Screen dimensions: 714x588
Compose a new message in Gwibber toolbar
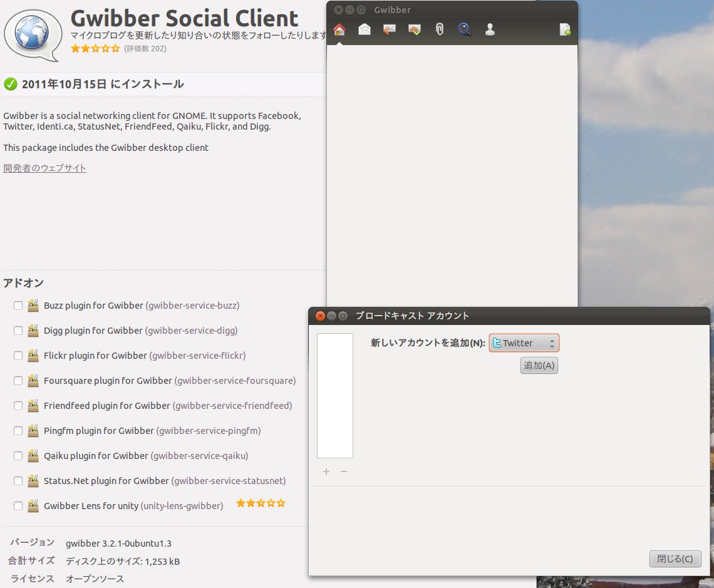565,29
